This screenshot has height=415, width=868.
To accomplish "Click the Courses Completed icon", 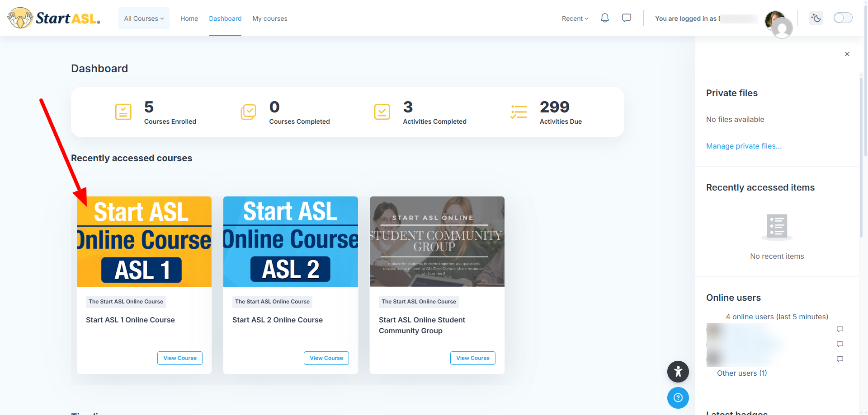I will (248, 112).
